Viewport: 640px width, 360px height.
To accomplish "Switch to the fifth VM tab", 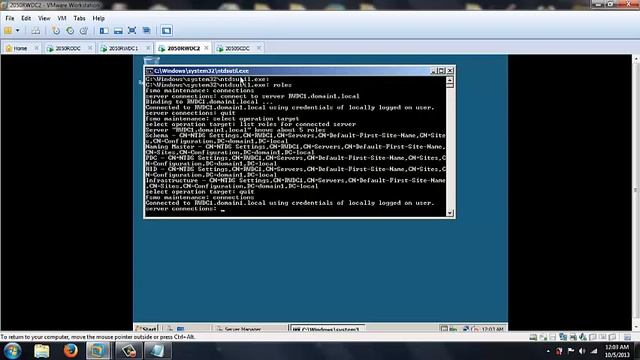I will pyautogui.click(x=237, y=48).
